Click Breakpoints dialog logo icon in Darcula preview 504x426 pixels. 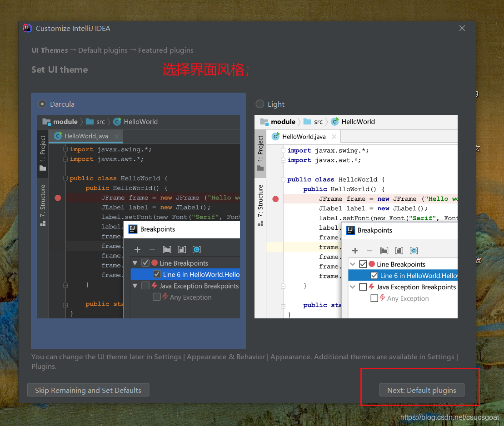click(x=133, y=229)
